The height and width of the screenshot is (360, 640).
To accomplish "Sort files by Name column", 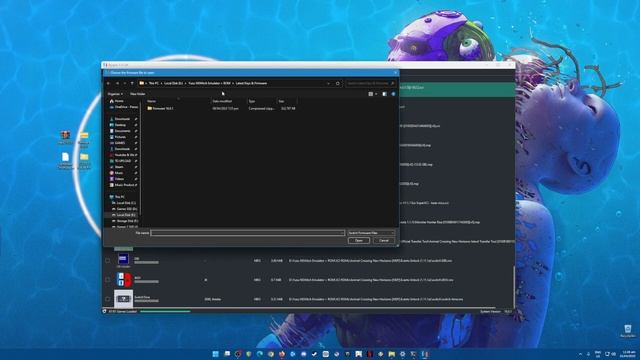I will click(x=151, y=101).
